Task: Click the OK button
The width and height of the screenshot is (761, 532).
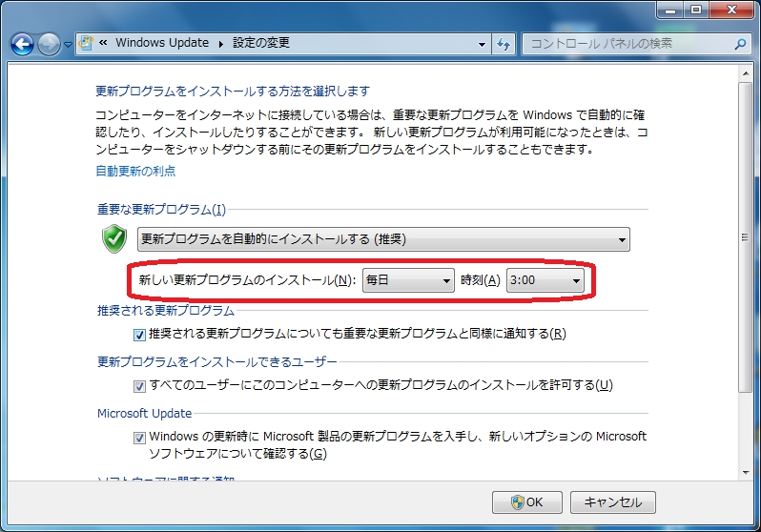Action: pos(527,501)
